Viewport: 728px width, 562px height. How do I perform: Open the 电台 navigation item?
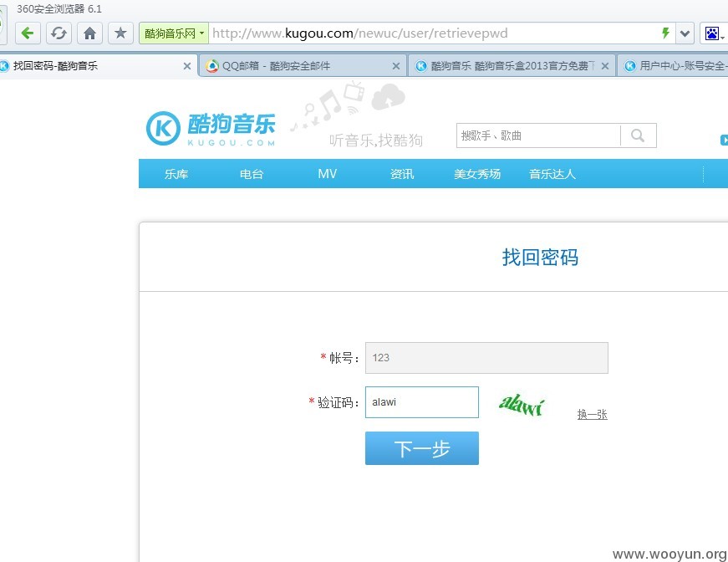[252, 174]
